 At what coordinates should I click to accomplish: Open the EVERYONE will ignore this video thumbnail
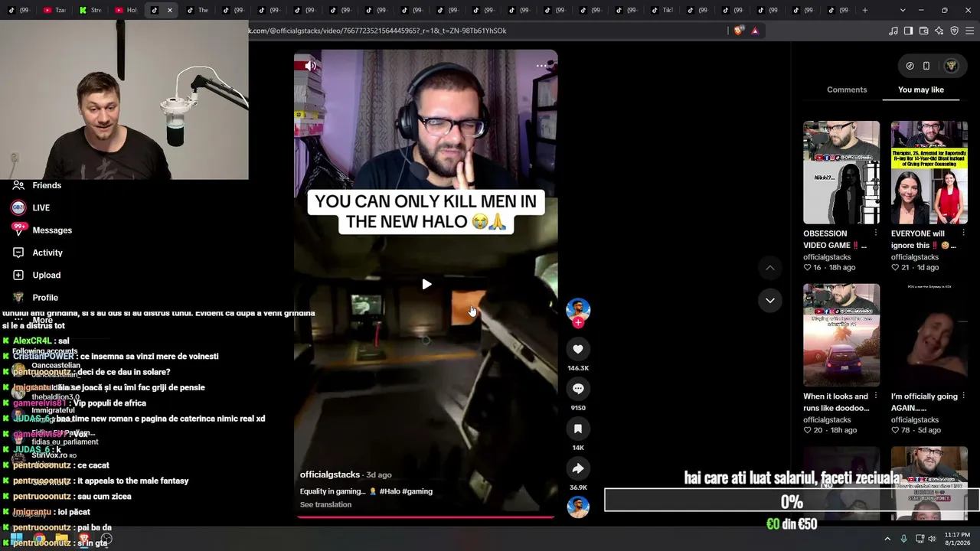pos(929,172)
